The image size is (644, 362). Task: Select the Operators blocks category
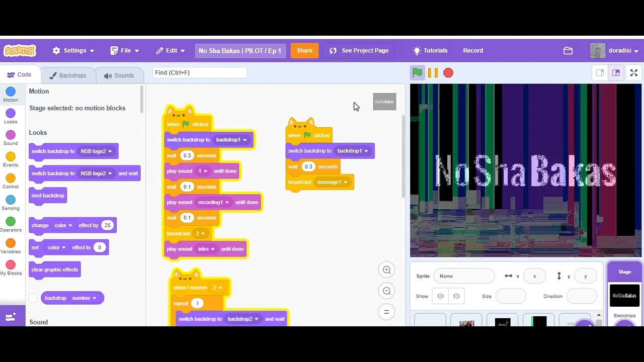11,224
